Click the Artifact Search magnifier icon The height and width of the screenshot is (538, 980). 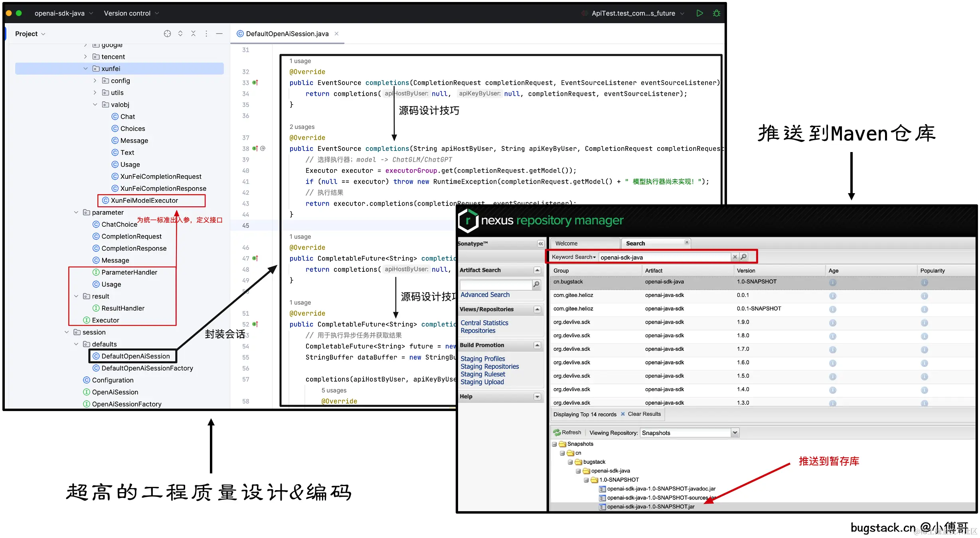(x=536, y=284)
